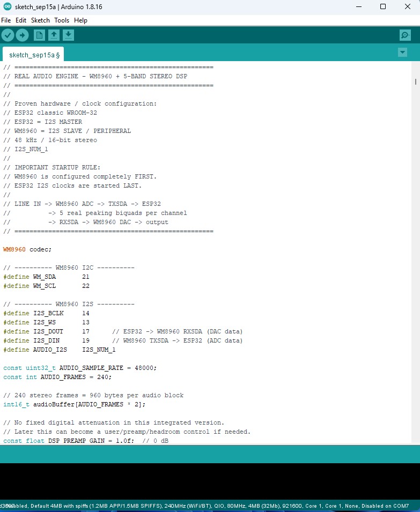Expand the tab options dropdown arrow
This screenshot has height=512, width=420.
(x=402, y=52)
